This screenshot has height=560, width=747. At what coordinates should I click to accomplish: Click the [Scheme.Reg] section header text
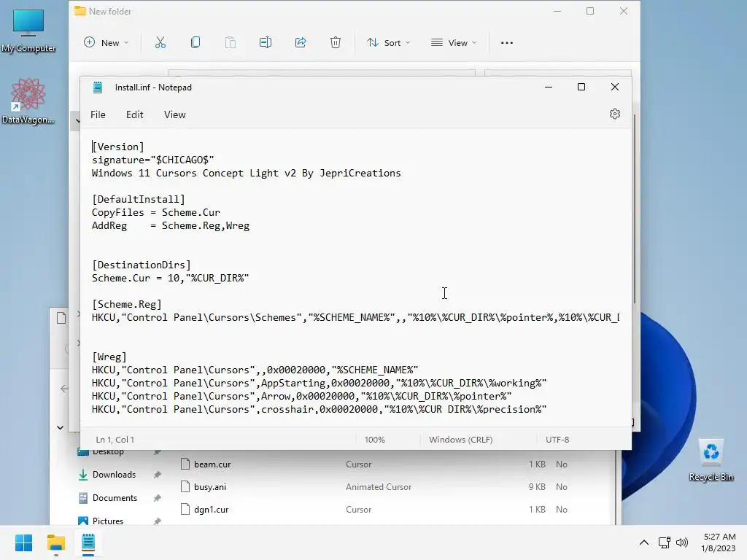pos(127,304)
